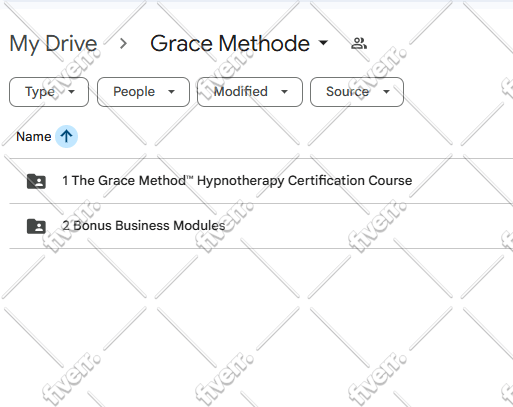This screenshot has height=407, width=513.
Task: Click the Name column header
Action: coord(34,137)
